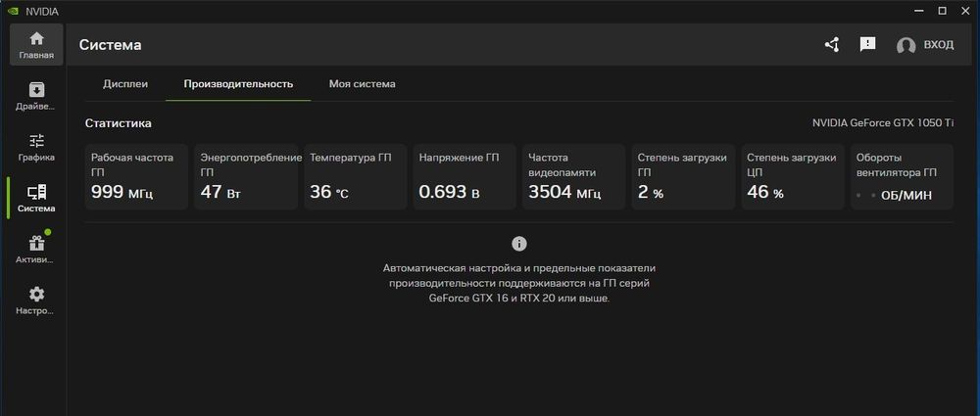The image size is (980, 416).
Task: Click the Температура ГП 36 °C card
Action: 355,177
